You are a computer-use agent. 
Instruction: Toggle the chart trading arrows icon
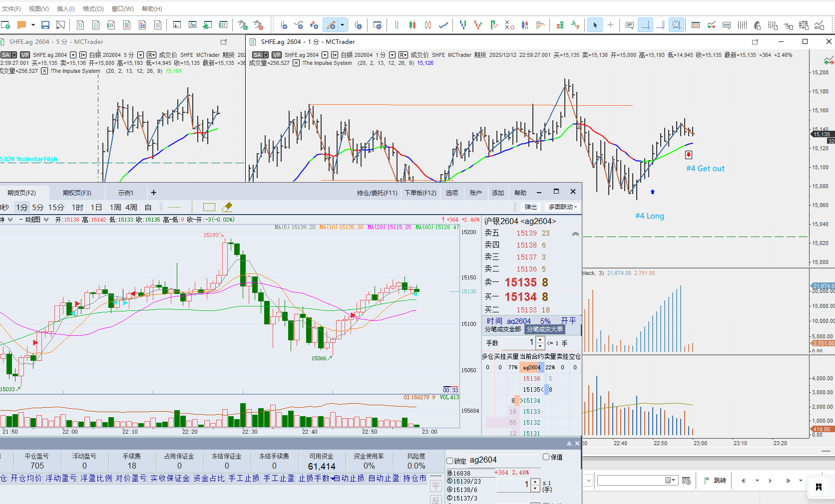coord(711,25)
